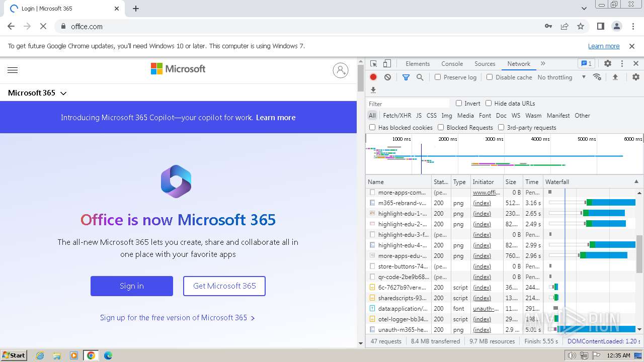
Task: Open Sign up for free version link
Action: [x=178, y=318]
